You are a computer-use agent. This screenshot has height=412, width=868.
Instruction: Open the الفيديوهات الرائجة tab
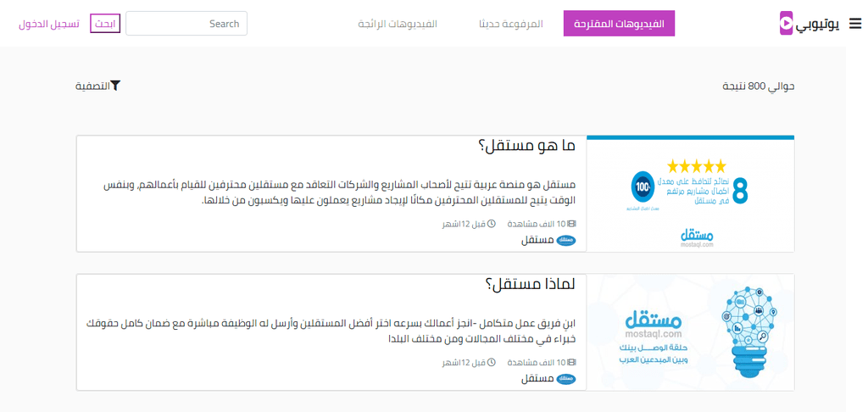(x=398, y=24)
